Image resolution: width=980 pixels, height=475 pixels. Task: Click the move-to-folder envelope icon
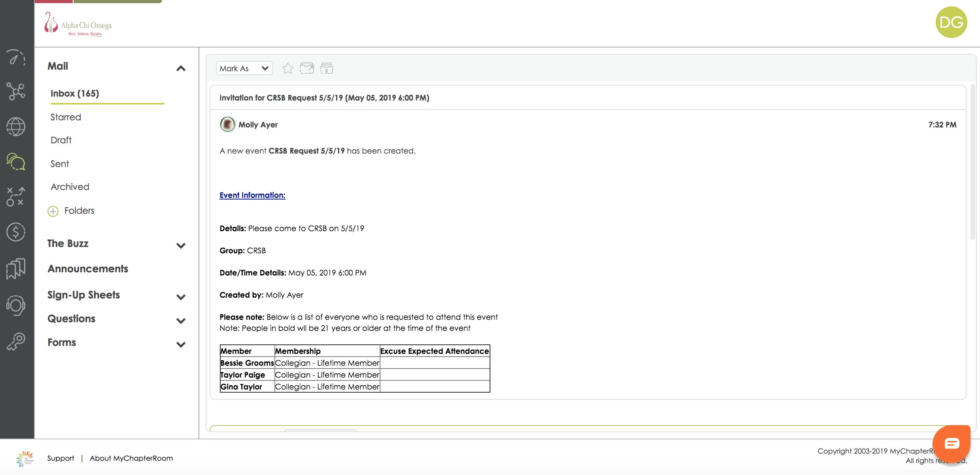coord(306,68)
